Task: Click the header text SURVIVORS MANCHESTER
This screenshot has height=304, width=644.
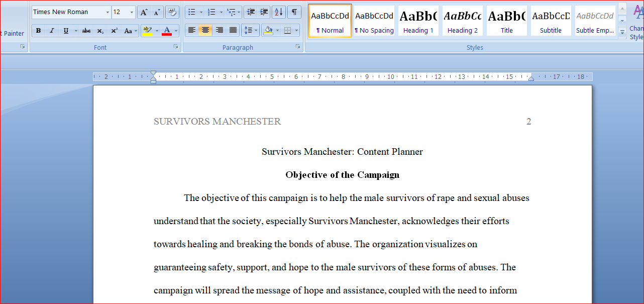Action: click(217, 122)
